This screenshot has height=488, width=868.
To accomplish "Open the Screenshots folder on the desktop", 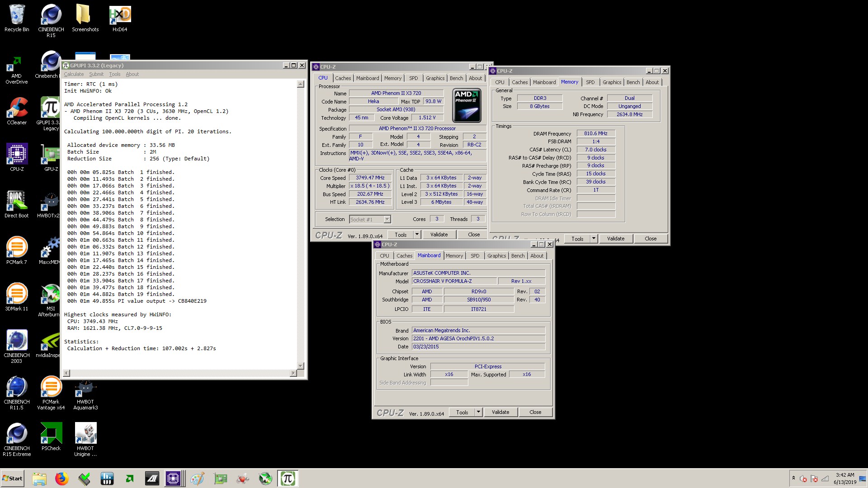I will 85,18.
